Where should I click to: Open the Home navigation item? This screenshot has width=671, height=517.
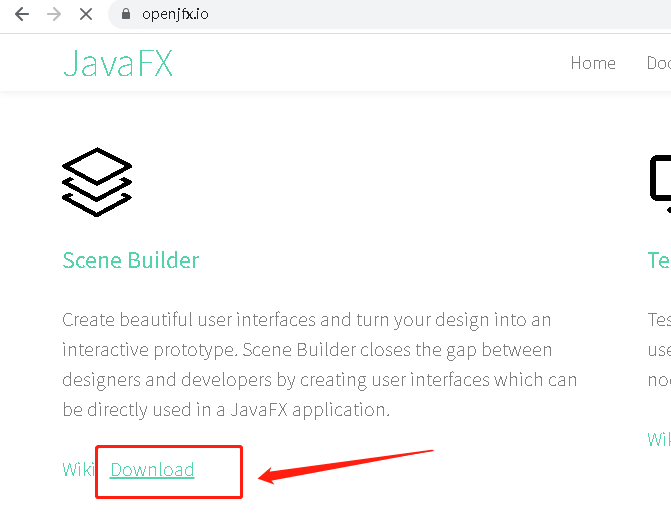(593, 63)
